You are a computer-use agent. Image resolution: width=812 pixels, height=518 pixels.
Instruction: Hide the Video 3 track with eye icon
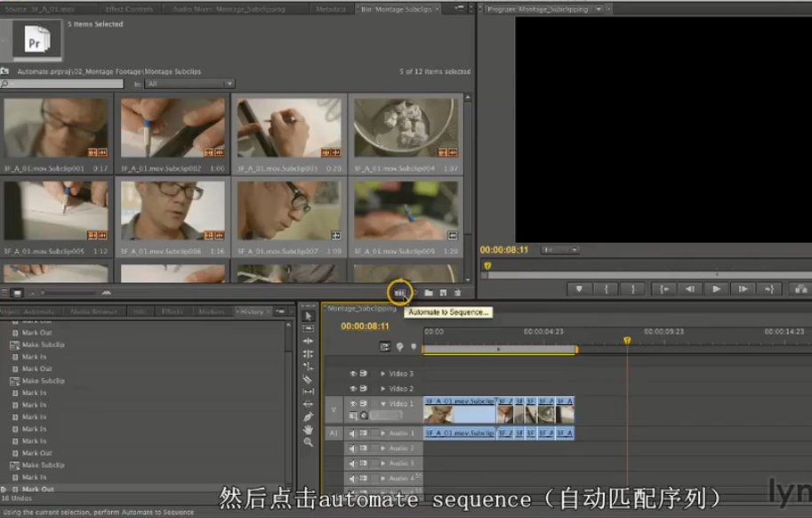[x=352, y=374]
